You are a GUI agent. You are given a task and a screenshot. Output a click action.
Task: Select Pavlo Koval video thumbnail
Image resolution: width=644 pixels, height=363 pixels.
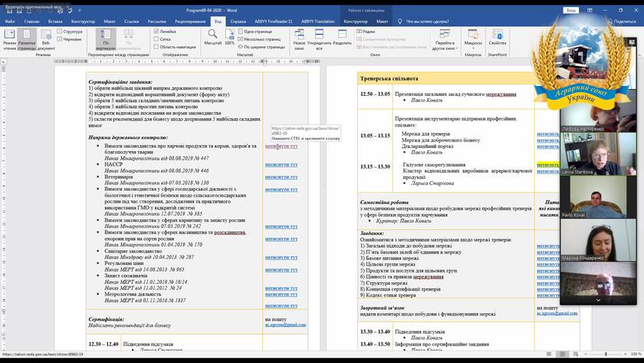coord(599,197)
